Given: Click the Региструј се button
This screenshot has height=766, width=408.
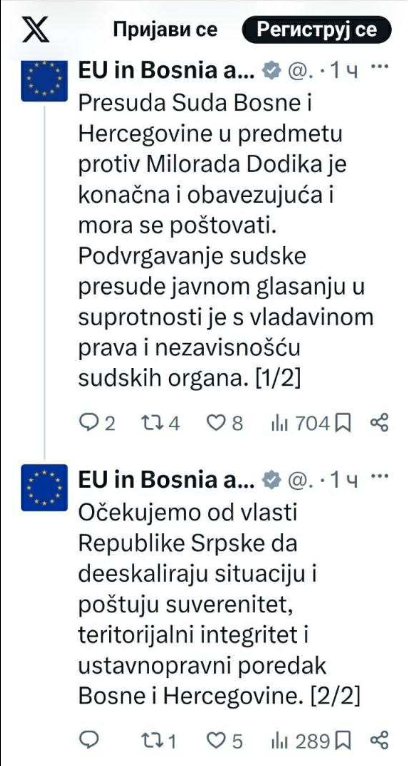Looking at the screenshot, I should pos(317,30).
